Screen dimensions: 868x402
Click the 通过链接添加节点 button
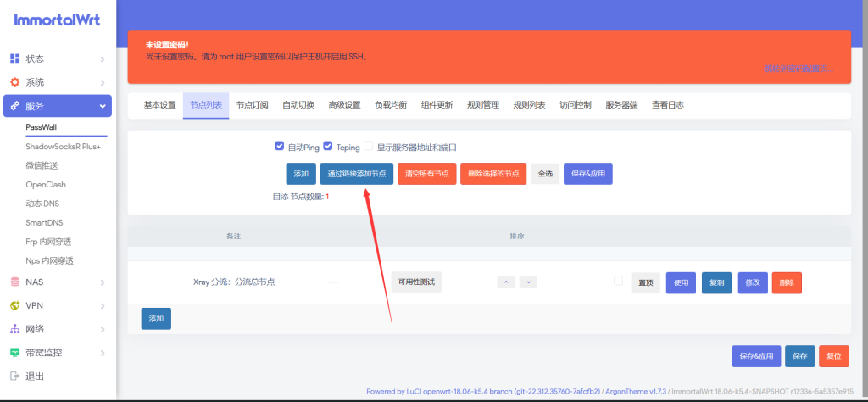coord(356,173)
